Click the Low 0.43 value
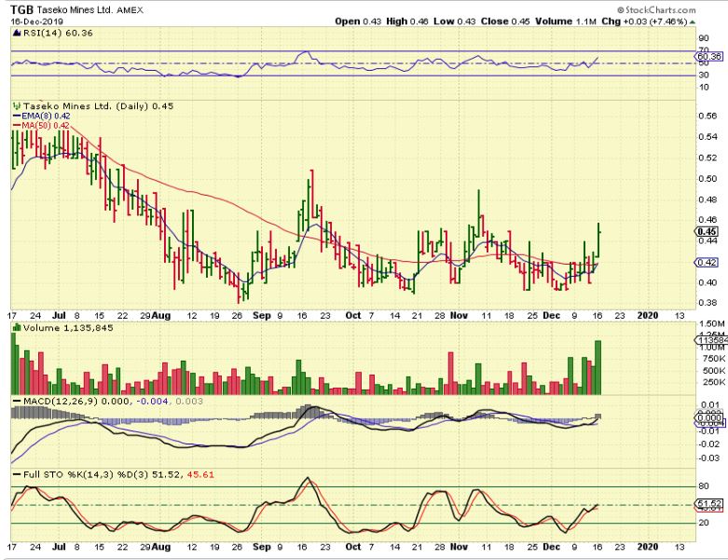728x560 pixels. pyautogui.click(x=455, y=21)
